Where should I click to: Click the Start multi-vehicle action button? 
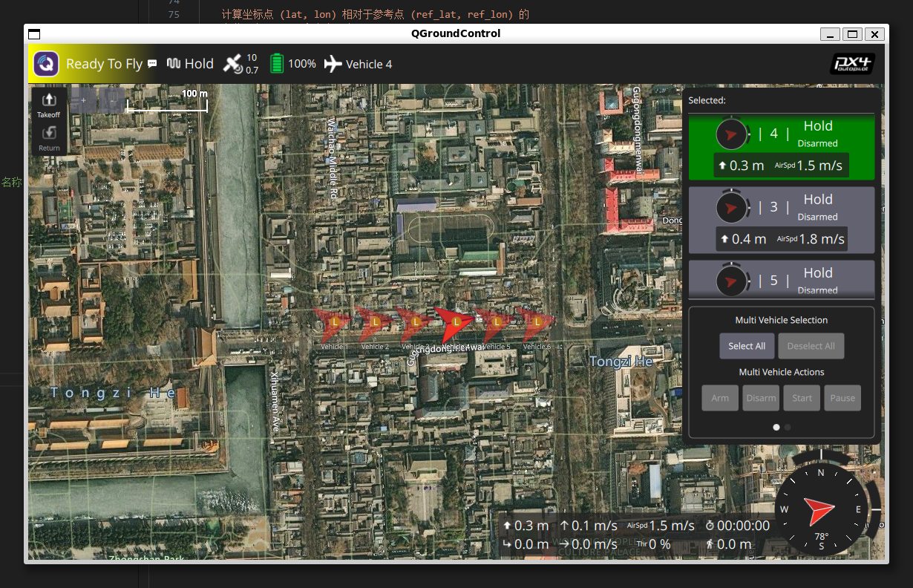802,398
